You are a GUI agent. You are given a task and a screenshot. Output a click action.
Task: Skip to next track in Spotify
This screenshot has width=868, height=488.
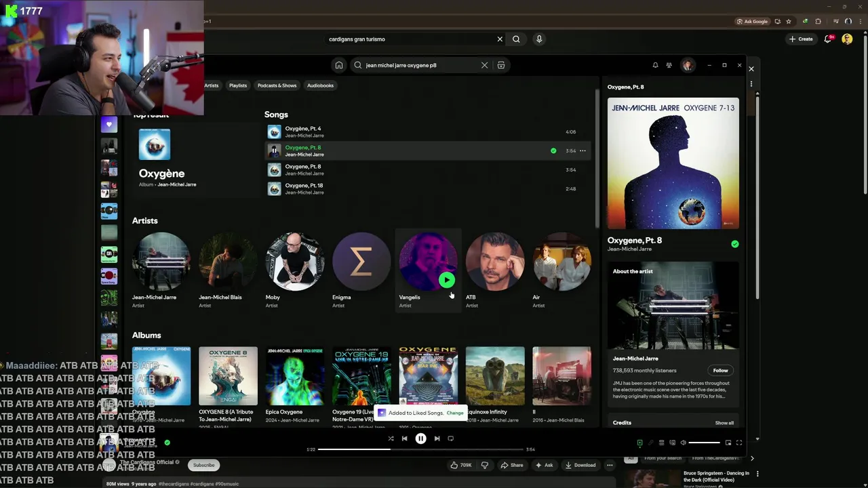point(437,439)
